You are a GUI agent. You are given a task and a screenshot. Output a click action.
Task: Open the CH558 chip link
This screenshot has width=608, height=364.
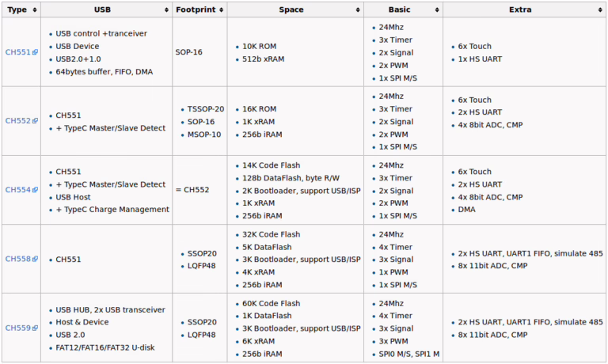(x=17, y=259)
